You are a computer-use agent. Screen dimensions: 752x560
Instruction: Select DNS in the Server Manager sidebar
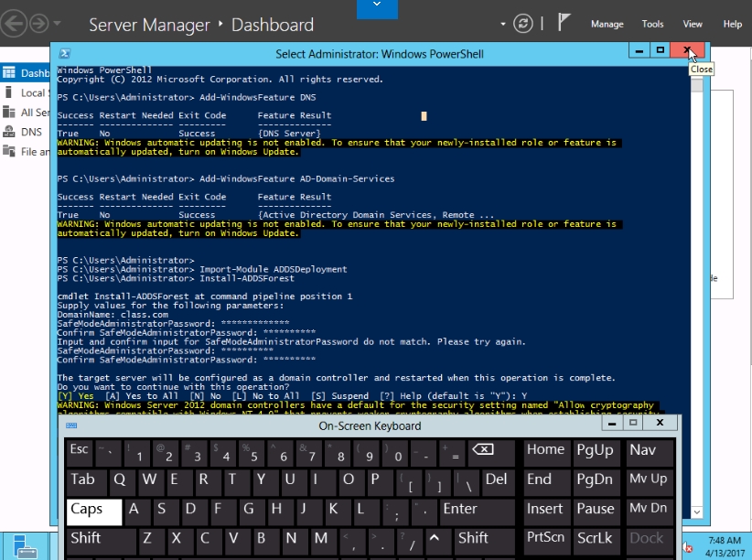[30, 132]
